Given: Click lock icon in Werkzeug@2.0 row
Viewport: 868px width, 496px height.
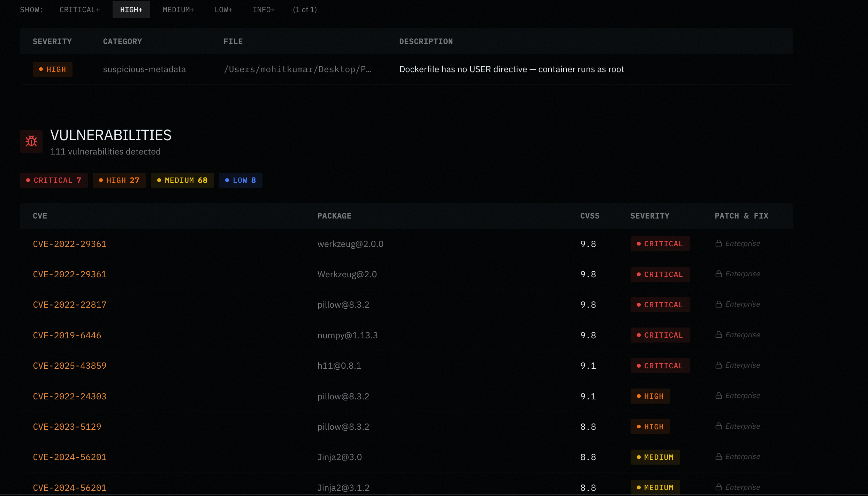Looking at the screenshot, I should (718, 274).
